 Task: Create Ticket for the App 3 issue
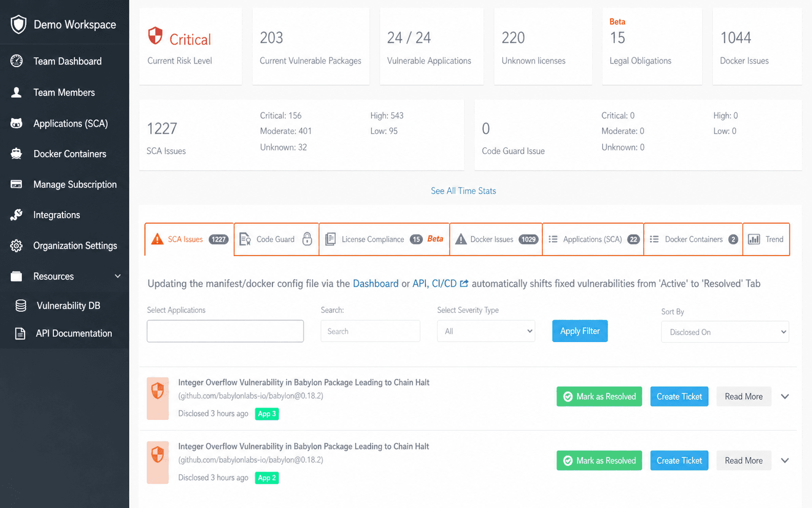[x=679, y=396]
